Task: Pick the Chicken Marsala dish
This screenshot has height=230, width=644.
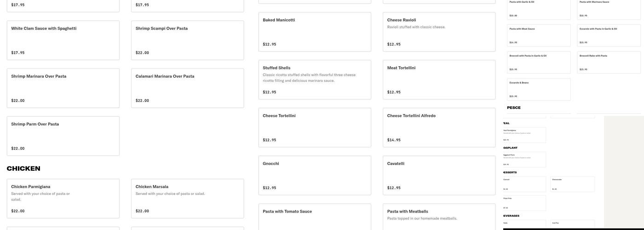Action: [187, 198]
